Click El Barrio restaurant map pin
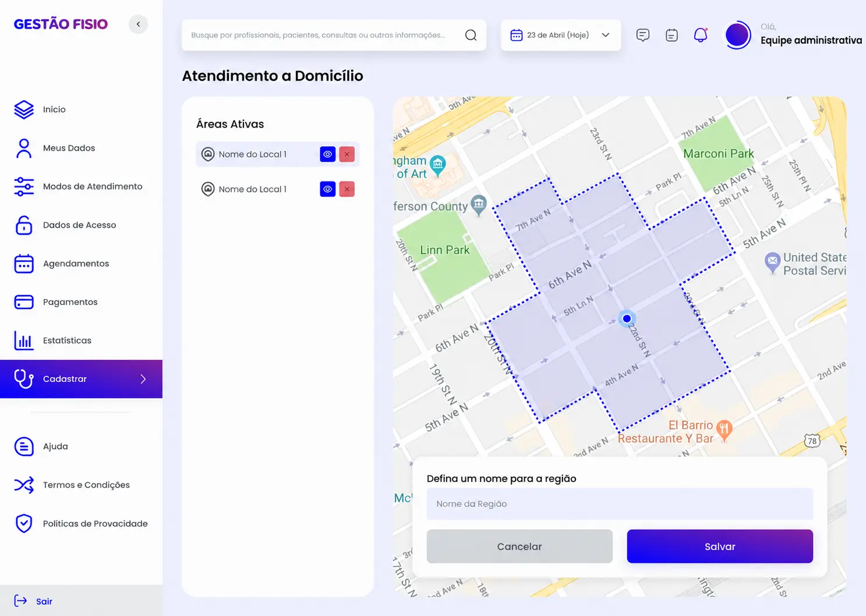The height and width of the screenshot is (616, 866). pos(724,430)
